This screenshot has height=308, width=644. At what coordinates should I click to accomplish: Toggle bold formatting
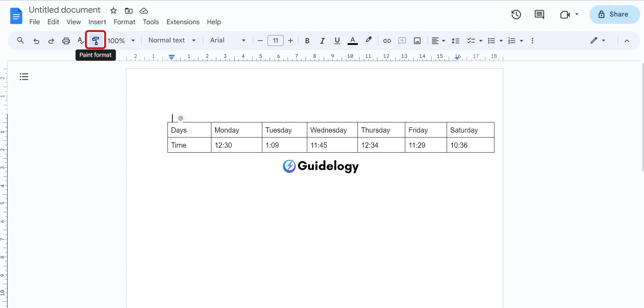pos(307,41)
